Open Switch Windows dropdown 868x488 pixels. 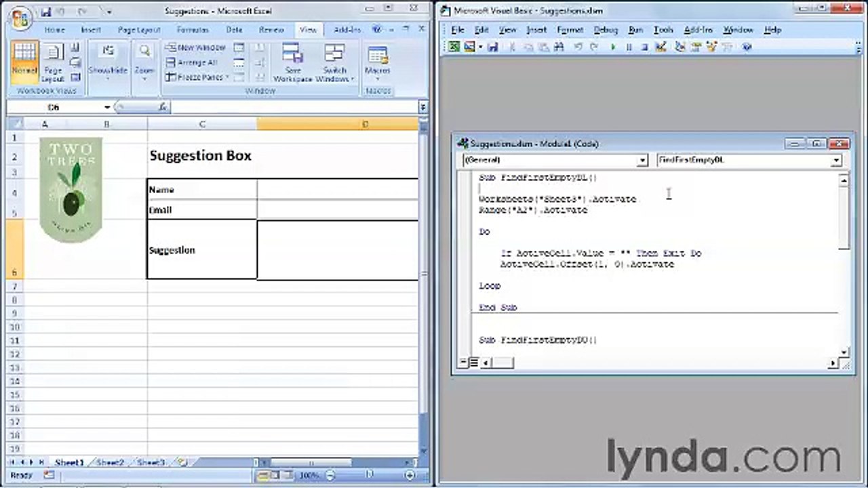tap(334, 62)
